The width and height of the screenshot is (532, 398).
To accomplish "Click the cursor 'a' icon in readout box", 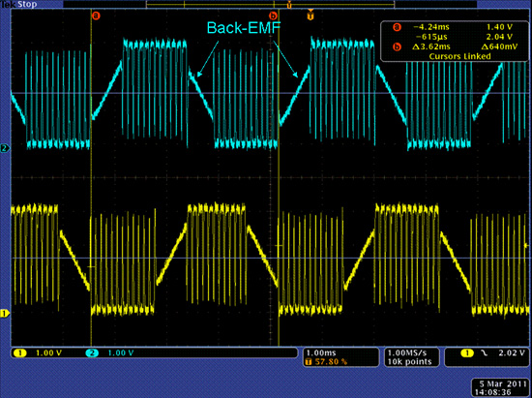I will tap(397, 27).
